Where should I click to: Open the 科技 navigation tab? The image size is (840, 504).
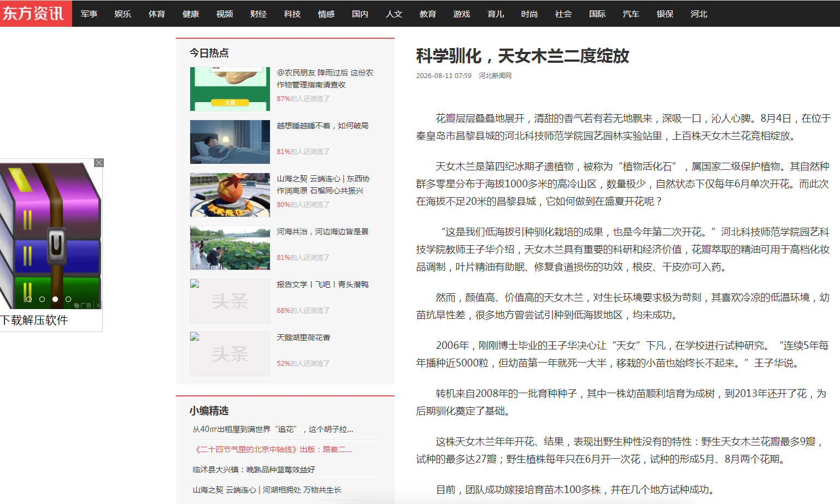pos(292,14)
